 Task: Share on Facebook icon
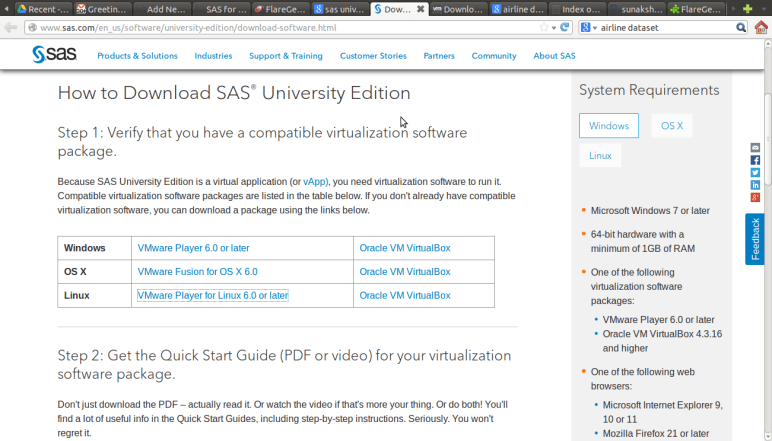755,160
